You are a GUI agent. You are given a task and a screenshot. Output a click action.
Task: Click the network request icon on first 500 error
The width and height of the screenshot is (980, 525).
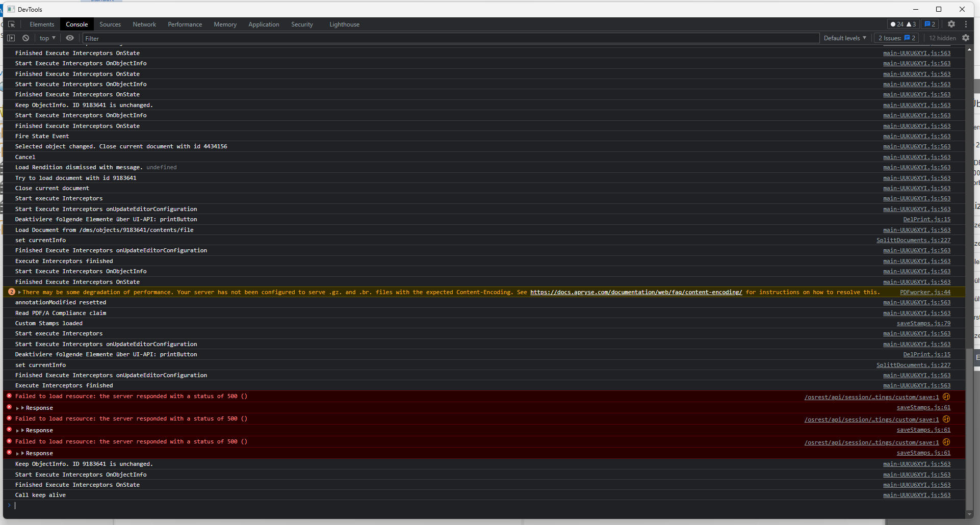[x=946, y=397]
